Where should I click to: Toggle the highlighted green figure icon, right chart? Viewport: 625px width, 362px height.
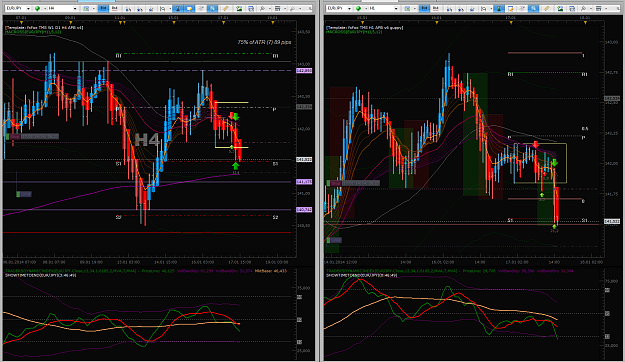(498, 8)
